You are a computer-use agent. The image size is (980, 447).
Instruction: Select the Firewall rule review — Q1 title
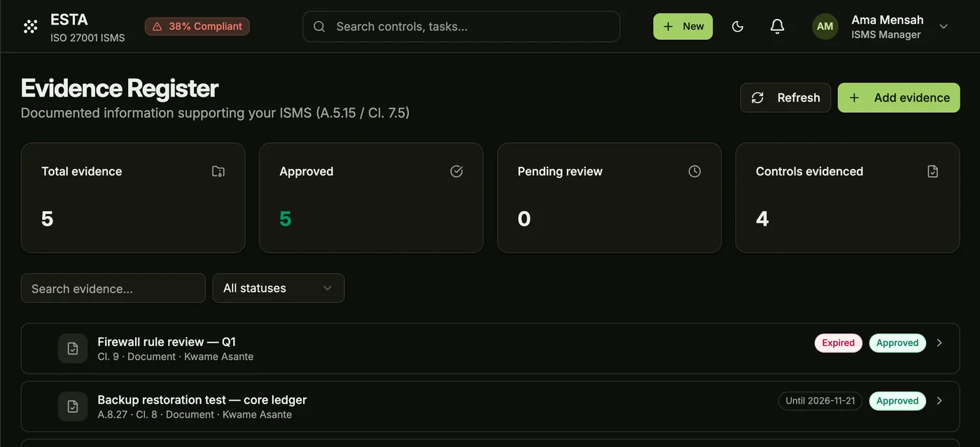pyautogui.click(x=167, y=342)
